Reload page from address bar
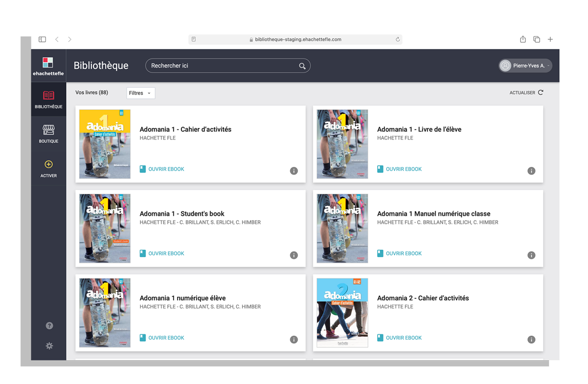588x384 pixels. (x=398, y=39)
